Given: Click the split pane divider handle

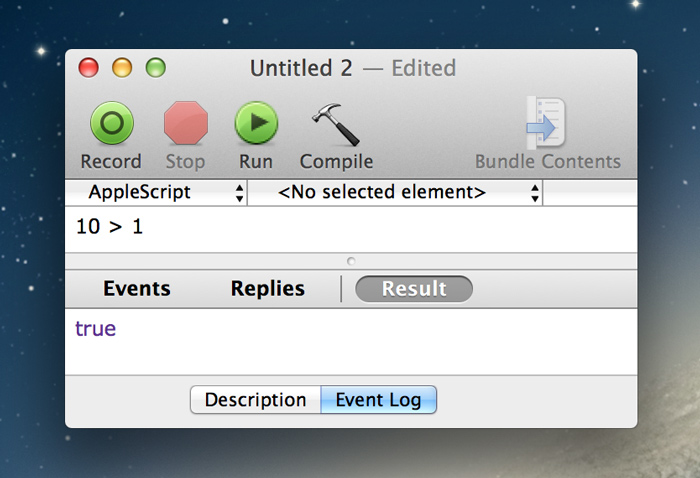Looking at the screenshot, I should pyautogui.click(x=351, y=261).
